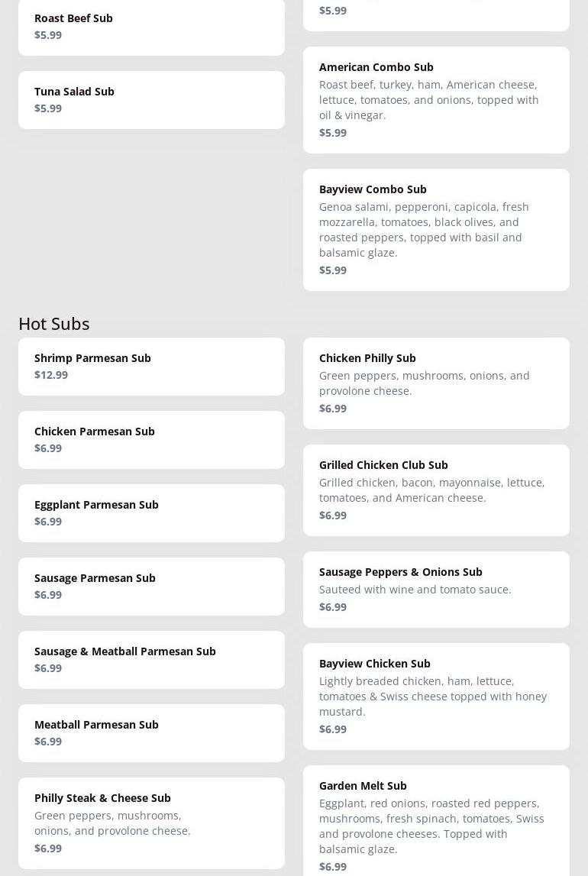Click the Garden Melt Sub description
The height and width of the screenshot is (876, 588).
[431, 826]
